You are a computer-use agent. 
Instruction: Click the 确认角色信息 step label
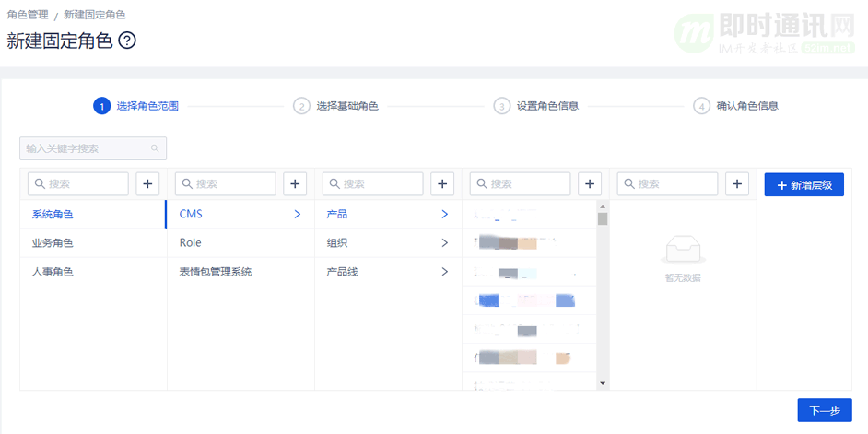748,106
